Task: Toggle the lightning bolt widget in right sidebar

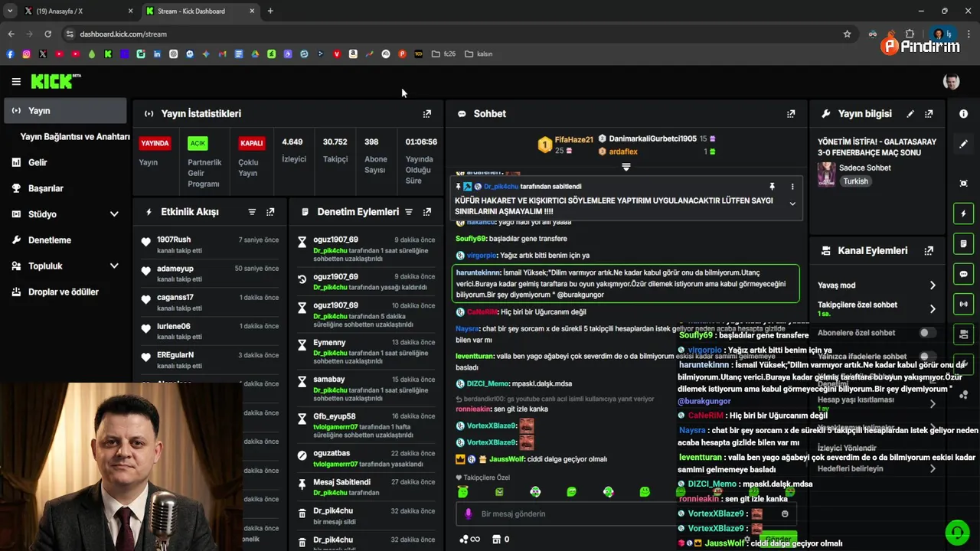Action: (963, 214)
